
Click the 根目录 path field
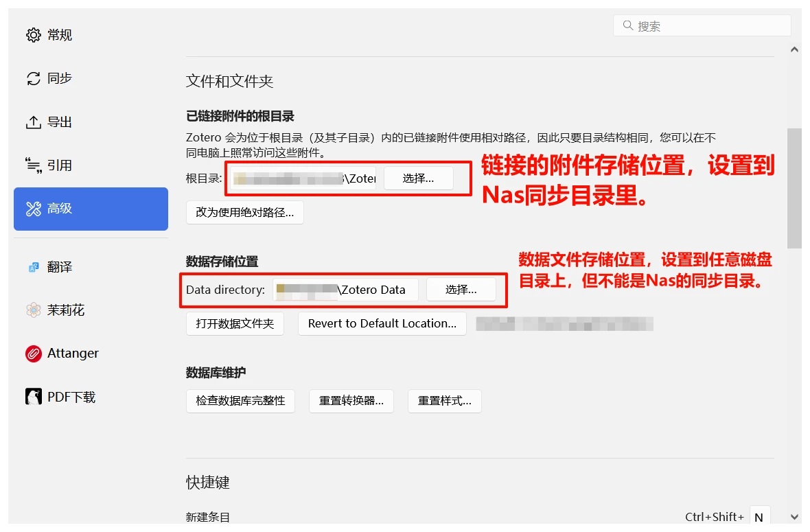303,178
